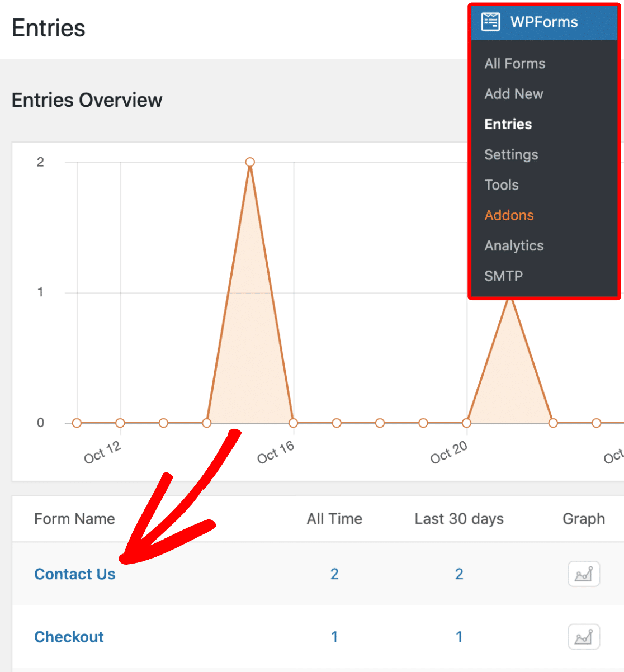Click Contact Us last 30 days count
624x672 pixels.
pos(459,574)
